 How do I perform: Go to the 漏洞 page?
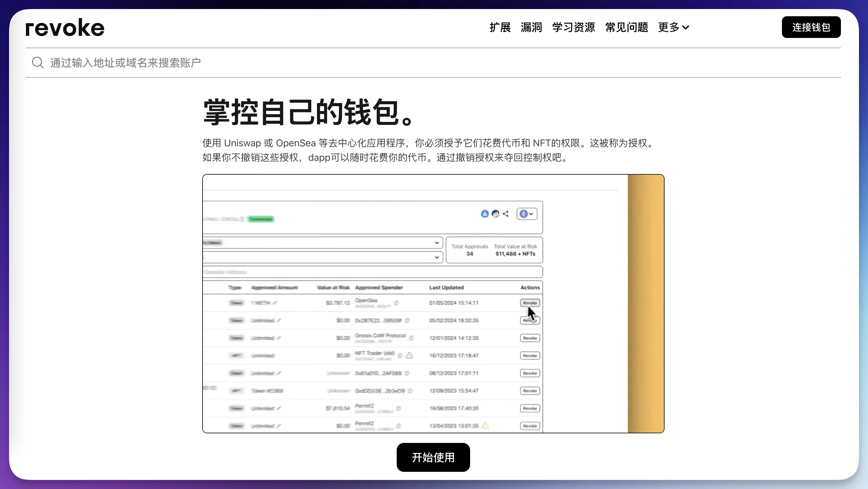[532, 27]
